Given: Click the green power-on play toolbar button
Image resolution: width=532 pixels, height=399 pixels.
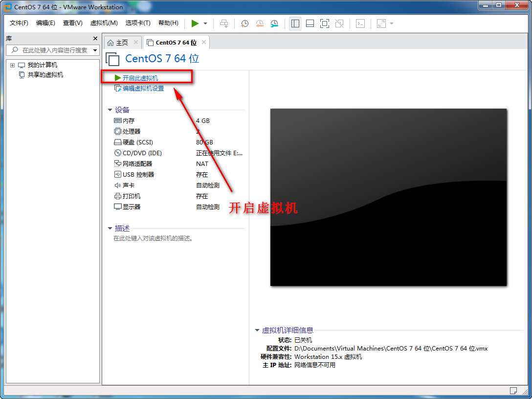Looking at the screenshot, I should (x=195, y=23).
